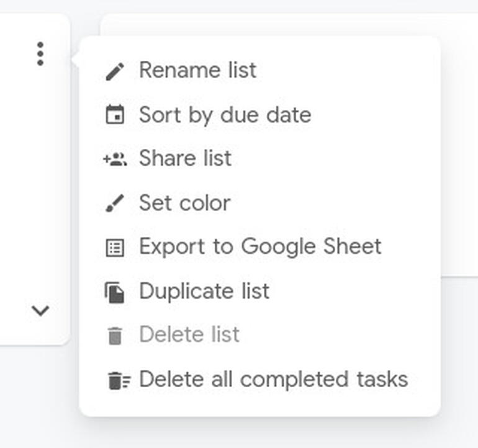
Task: Select Export to Google Sheet
Action: (259, 247)
